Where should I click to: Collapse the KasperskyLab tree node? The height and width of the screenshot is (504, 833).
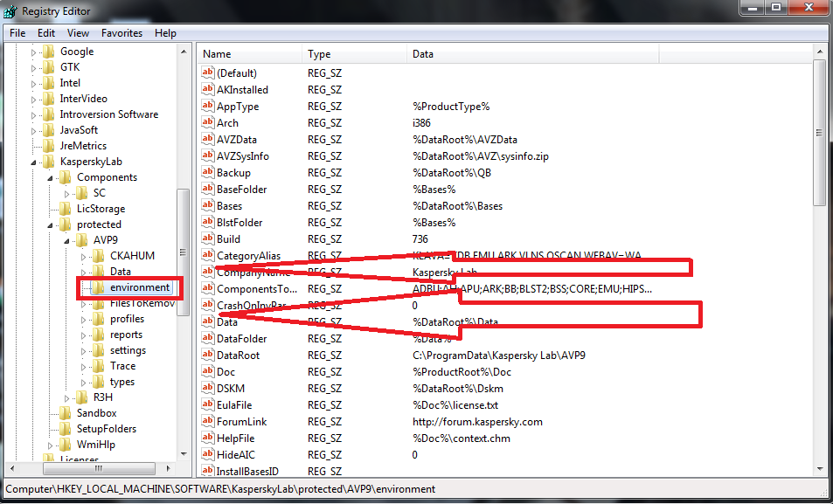(33, 162)
